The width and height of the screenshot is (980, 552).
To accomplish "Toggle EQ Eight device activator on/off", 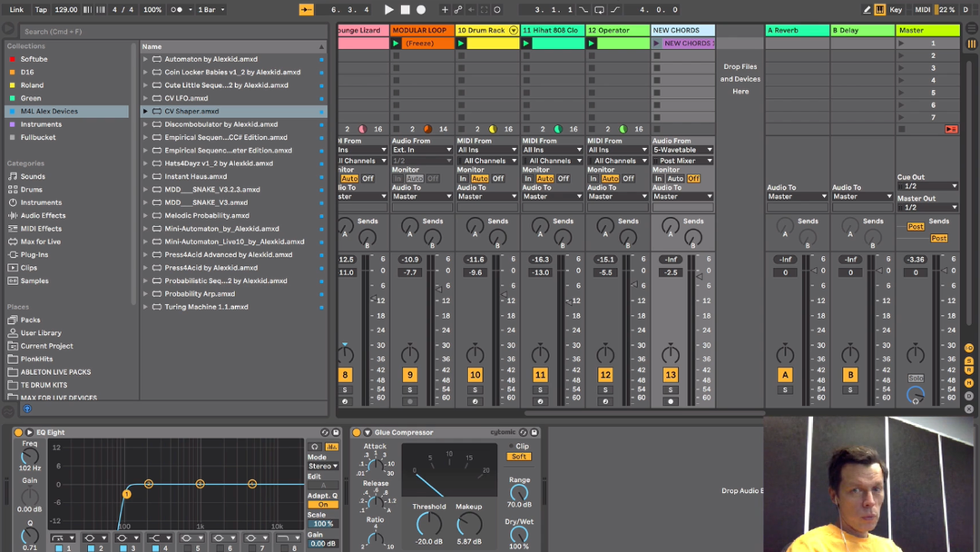I will pyautogui.click(x=18, y=432).
